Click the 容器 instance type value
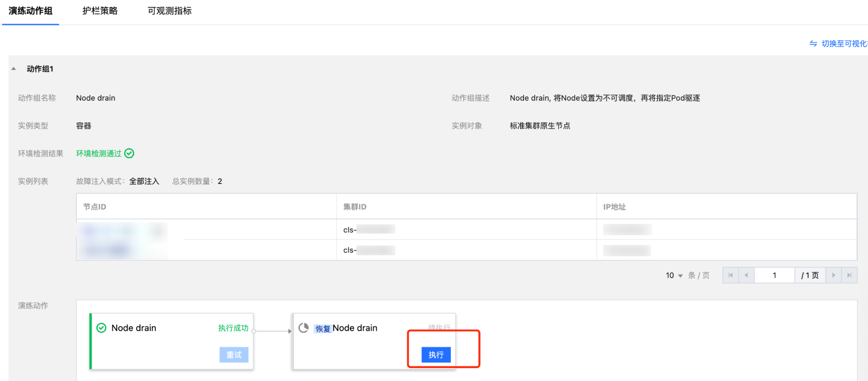Viewport: 868px width, 381px height. click(84, 126)
